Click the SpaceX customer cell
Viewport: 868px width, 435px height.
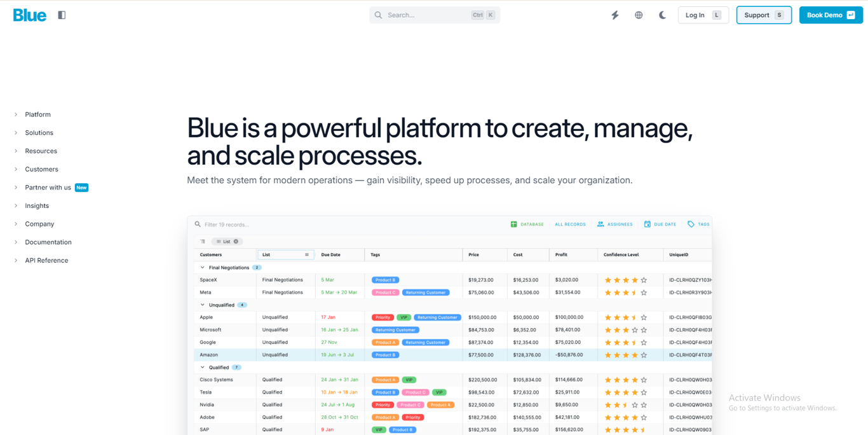208,280
